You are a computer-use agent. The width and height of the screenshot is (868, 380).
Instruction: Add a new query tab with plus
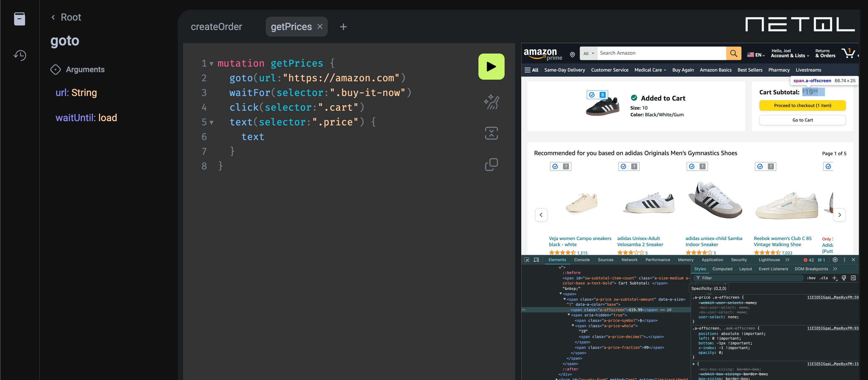coord(343,27)
